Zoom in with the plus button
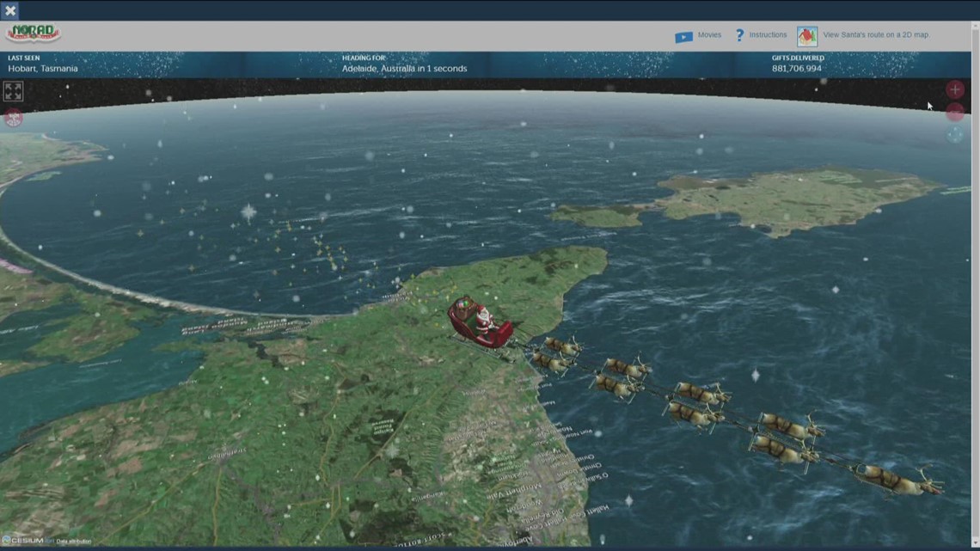This screenshot has width=980, height=551. 954,89
